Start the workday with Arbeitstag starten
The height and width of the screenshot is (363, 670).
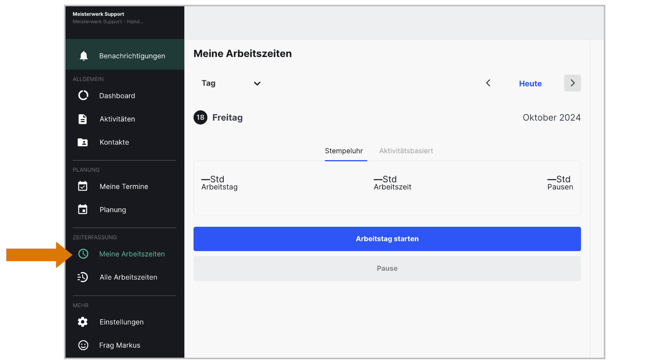(387, 239)
